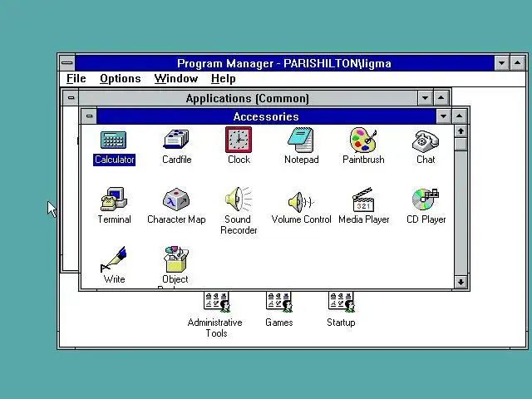Open the Window menu
This screenshot has height=399, width=532.
click(x=175, y=79)
